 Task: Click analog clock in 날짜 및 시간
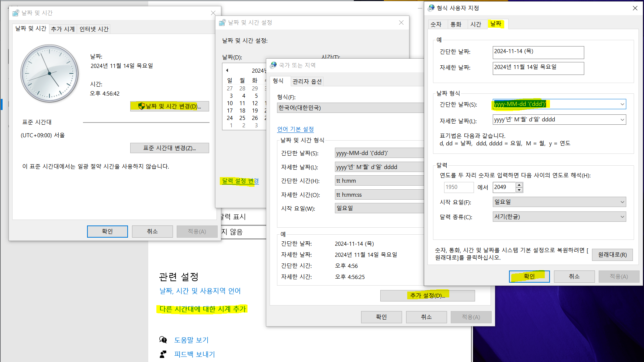(49, 73)
